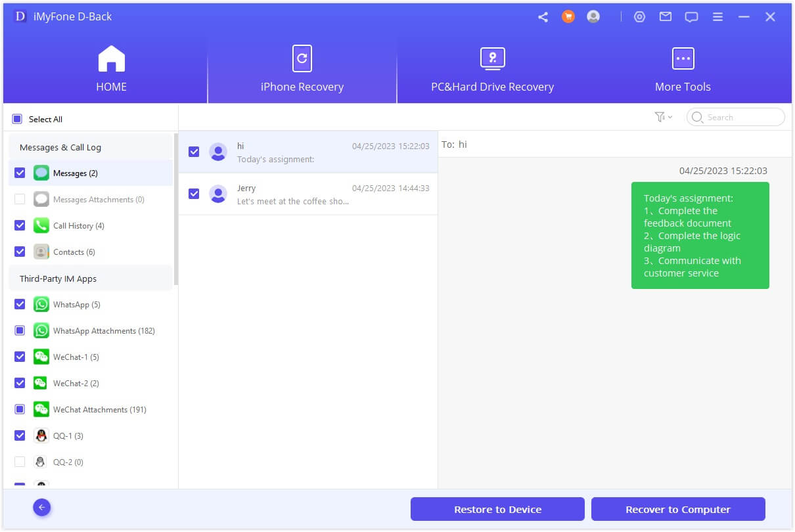Open the feedback chat bubble icon
The height and width of the screenshot is (532, 795).
click(x=691, y=17)
